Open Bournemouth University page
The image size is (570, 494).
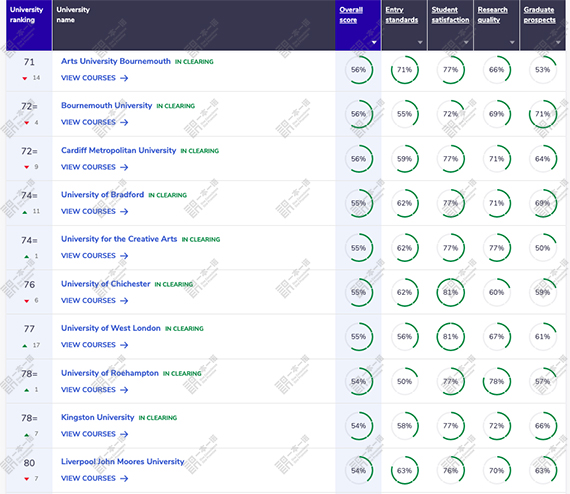click(107, 105)
